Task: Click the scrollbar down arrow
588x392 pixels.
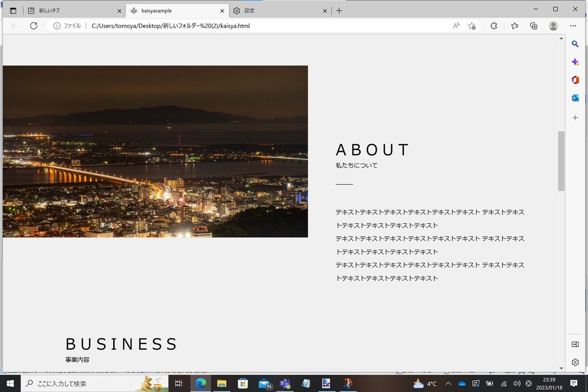Action: pyautogui.click(x=561, y=368)
